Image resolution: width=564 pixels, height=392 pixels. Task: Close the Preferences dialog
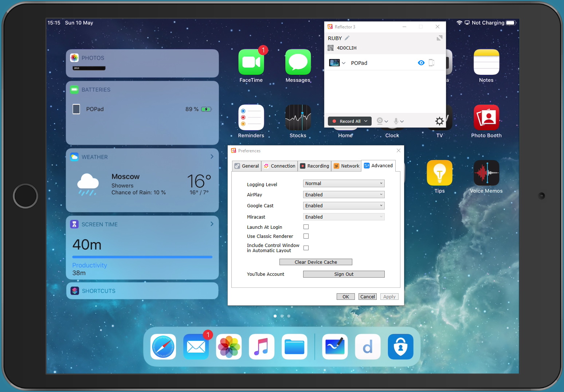click(x=399, y=150)
